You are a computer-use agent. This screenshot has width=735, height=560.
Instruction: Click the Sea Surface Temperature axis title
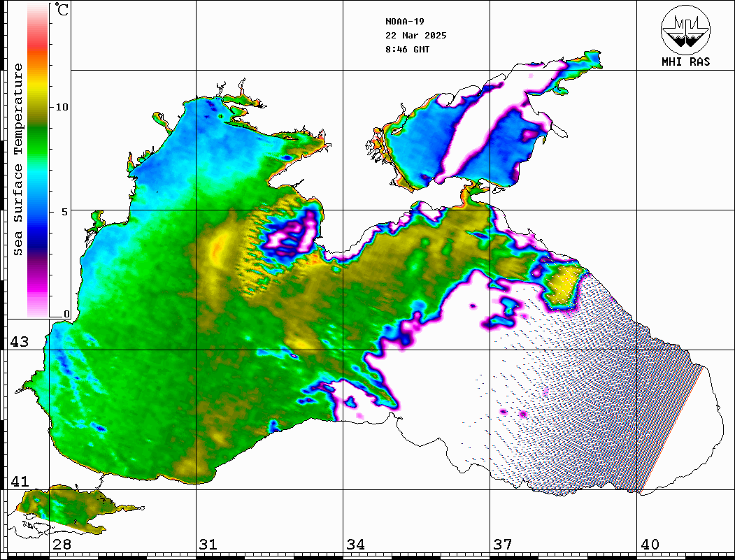pyautogui.click(x=17, y=159)
